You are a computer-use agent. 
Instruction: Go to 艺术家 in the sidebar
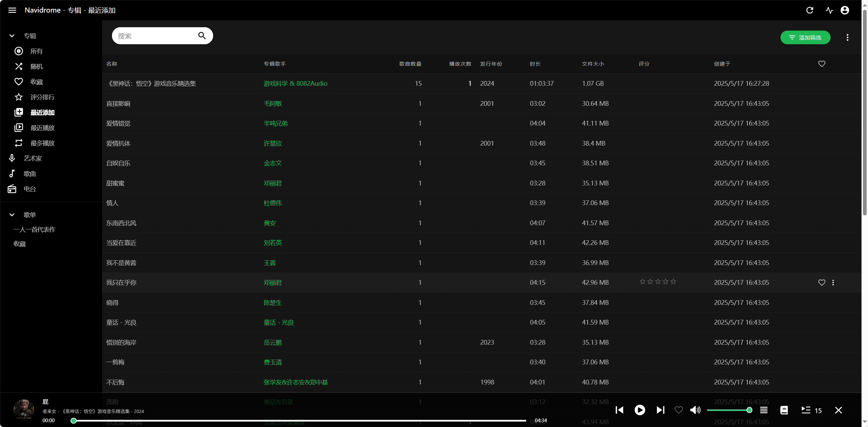(33, 158)
